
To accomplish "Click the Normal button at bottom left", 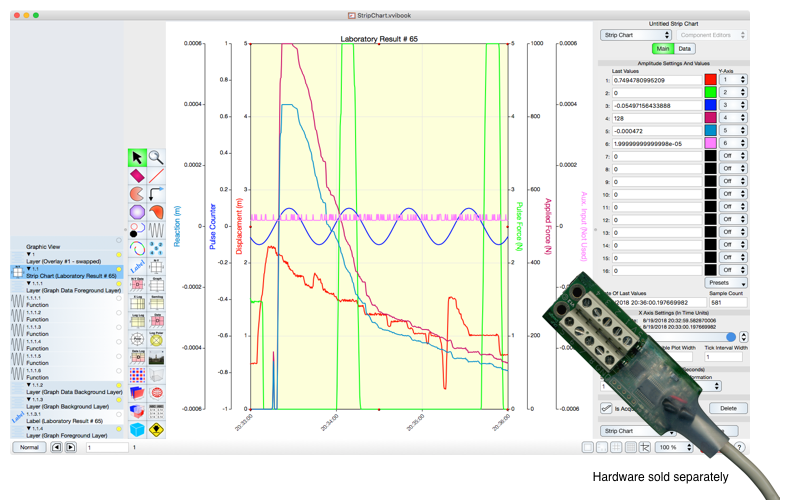I will point(29,447).
